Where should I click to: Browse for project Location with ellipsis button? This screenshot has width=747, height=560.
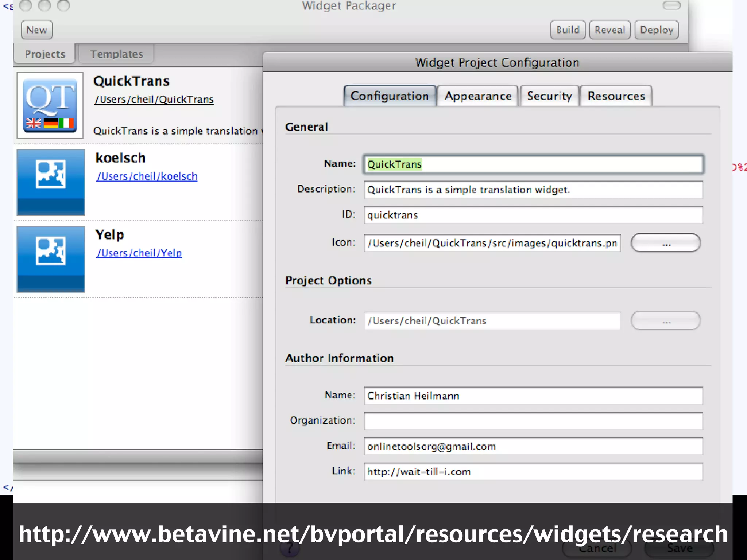[x=666, y=320]
